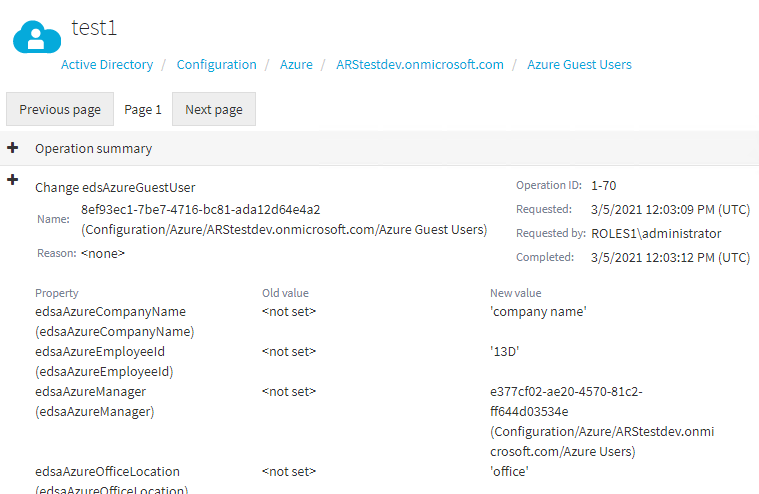The height and width of the screenshot is (494, 759).
Task: Click the cloud user icon beside test1
Action: tap(37, 37)
